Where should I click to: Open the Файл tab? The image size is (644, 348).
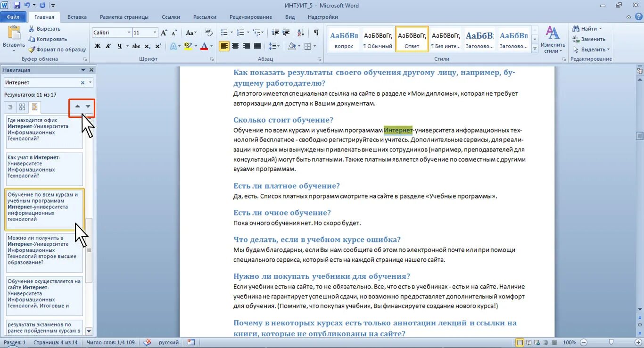13,17
